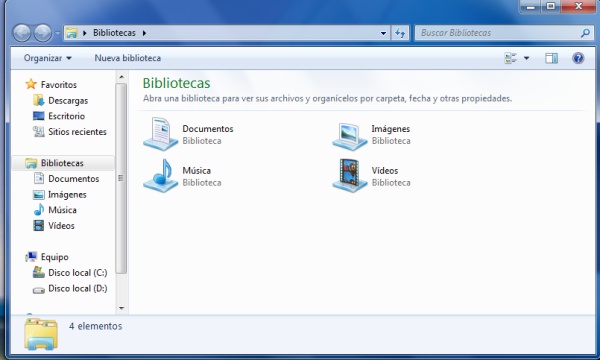
Task: Click the Sitios recientes icon
Action: [39, 132]
